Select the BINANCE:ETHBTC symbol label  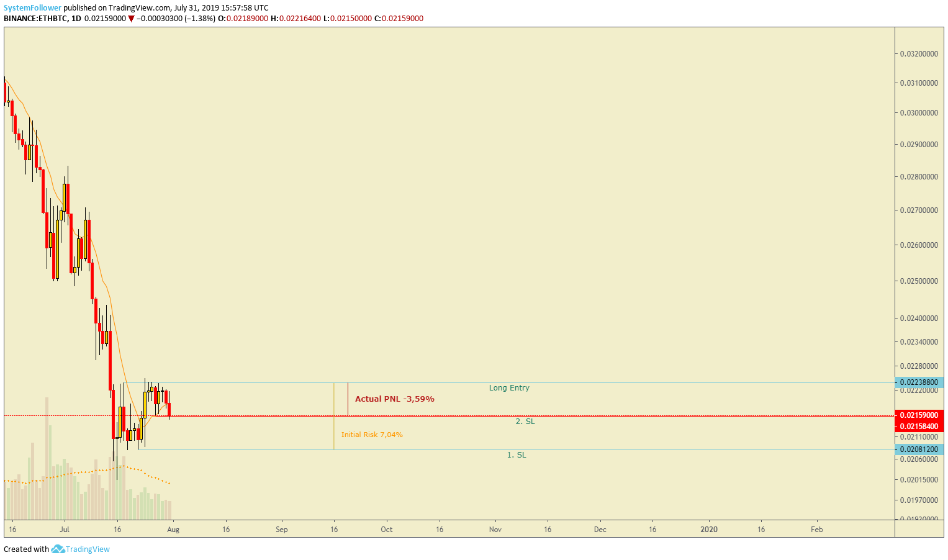point(35,19)
